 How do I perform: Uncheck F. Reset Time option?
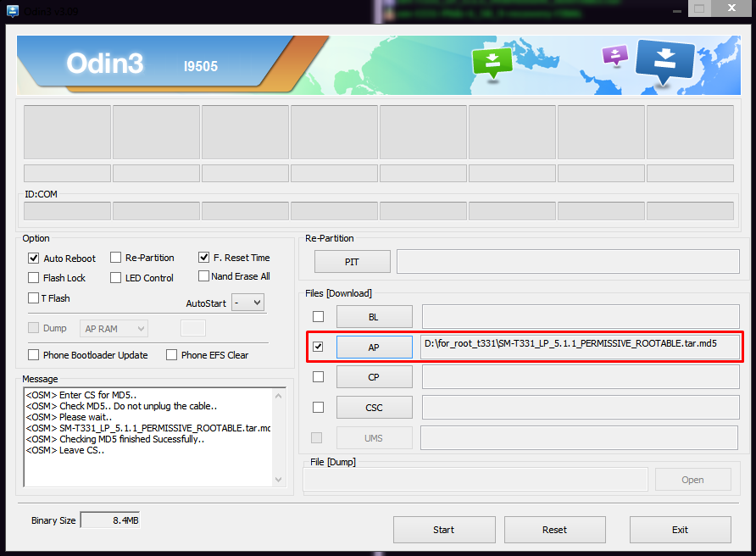204,257
